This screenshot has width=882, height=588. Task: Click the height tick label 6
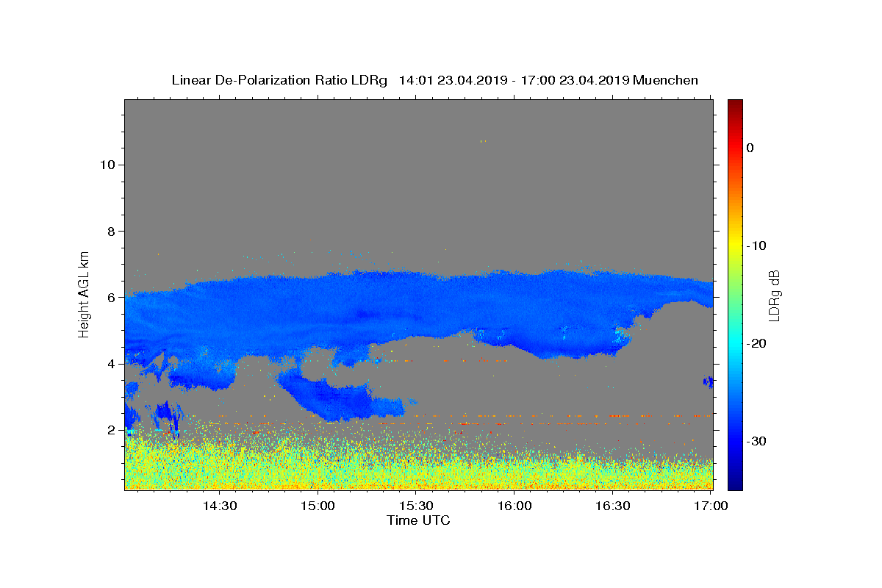coord(111,298)
